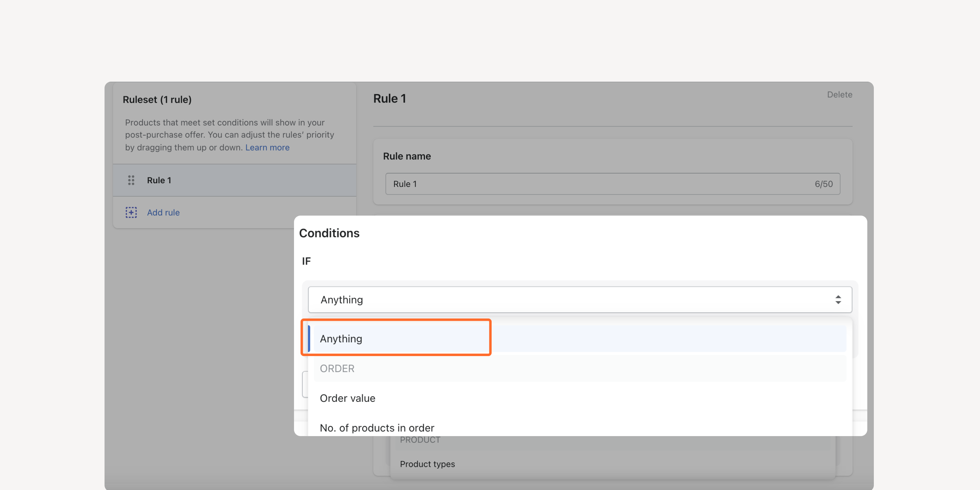Select Rule 1 in the Ruleset list

tap(235, 180)
